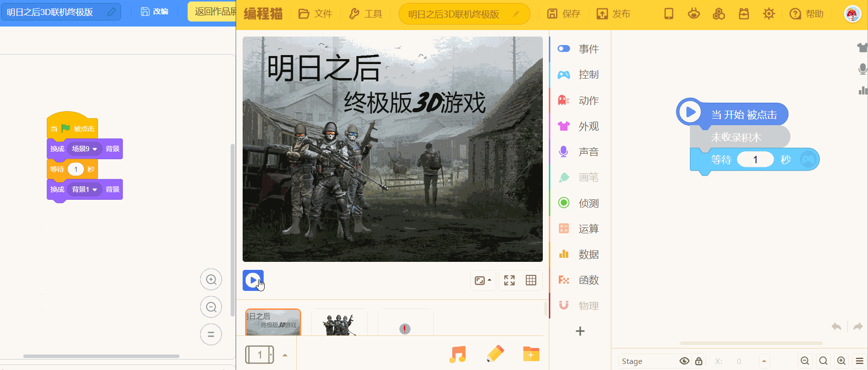Open the 背景1 backdrop dropdown in block
This screenshot has width=868, height=370.
click(x=85, y=189)
